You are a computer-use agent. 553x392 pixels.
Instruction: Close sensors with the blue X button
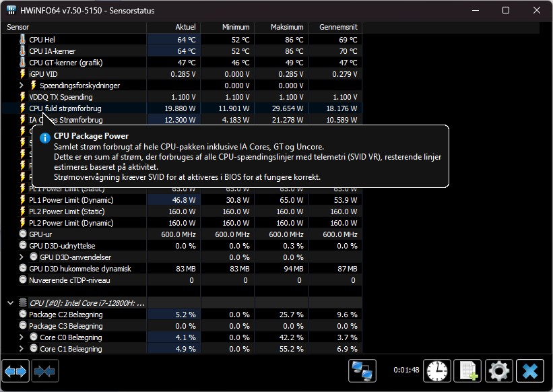[x=530, y=370]
